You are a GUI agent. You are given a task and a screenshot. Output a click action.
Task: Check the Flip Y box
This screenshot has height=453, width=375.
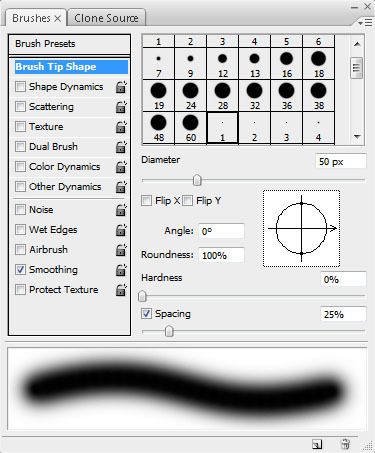coord(187,201)
